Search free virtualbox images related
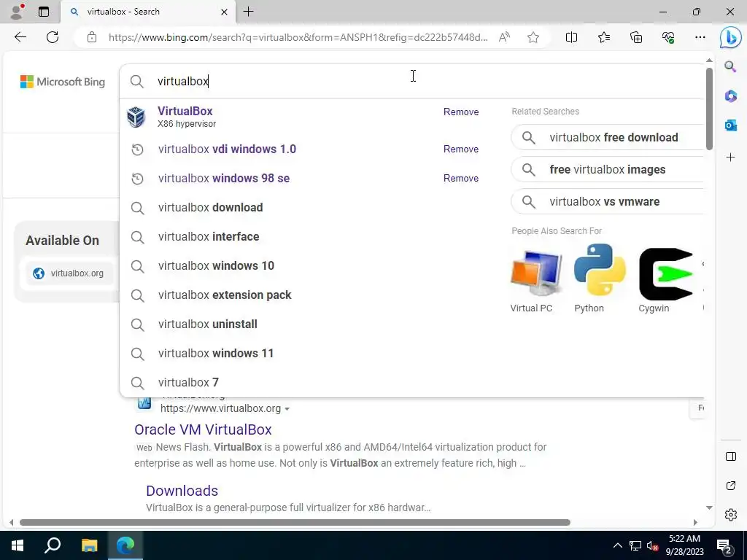The width and height of the screenshot is (747, 560). click(x=607, y=169)
